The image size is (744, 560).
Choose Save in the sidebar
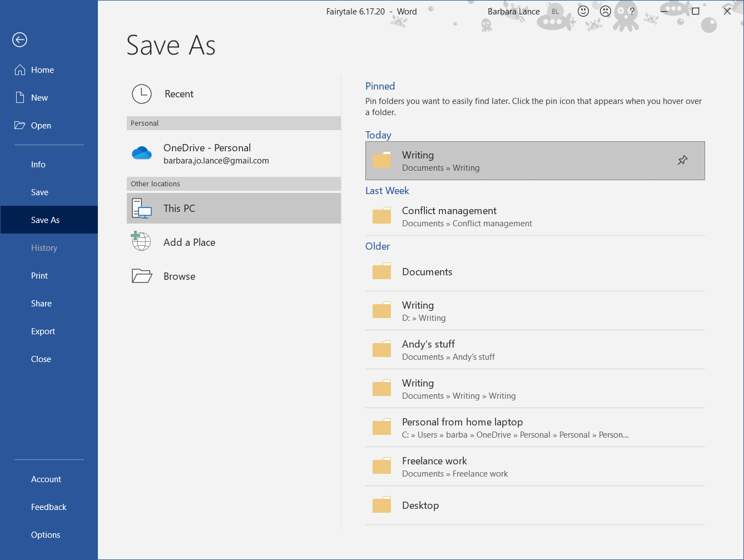[49, 192]
